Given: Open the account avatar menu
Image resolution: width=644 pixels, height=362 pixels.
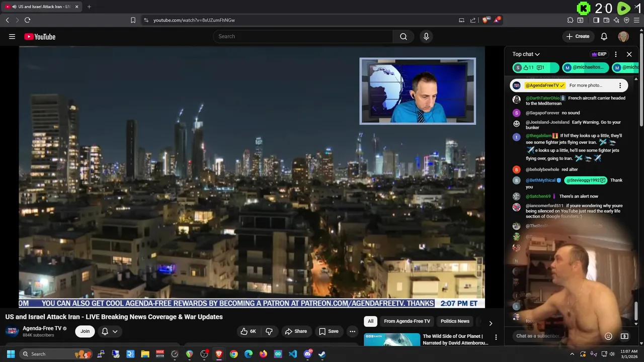Looking at the screenshot, I should [x=623, y=36].
